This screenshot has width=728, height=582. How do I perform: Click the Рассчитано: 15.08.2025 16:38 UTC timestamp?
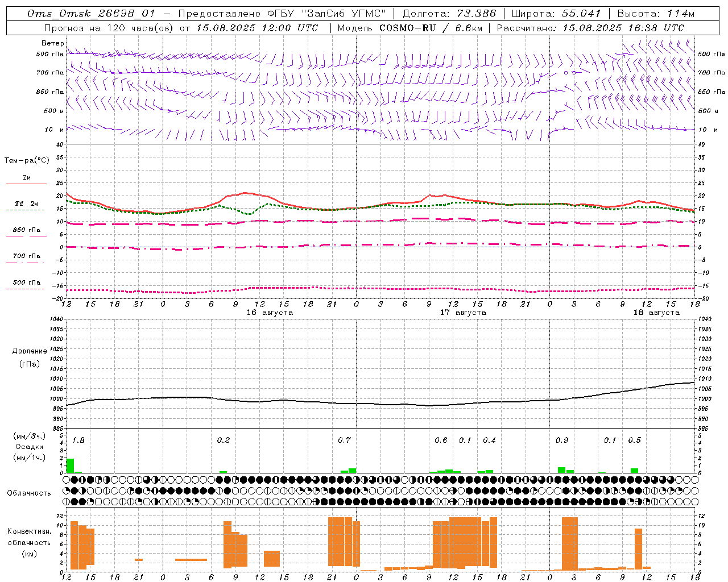(x=590, y=28)
